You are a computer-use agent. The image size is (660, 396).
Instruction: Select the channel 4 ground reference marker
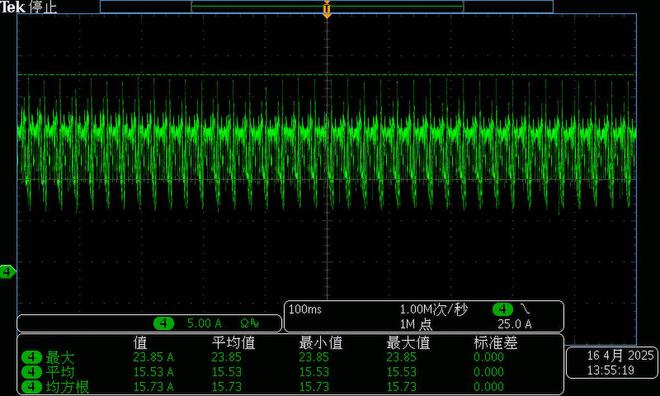[8, 272]
